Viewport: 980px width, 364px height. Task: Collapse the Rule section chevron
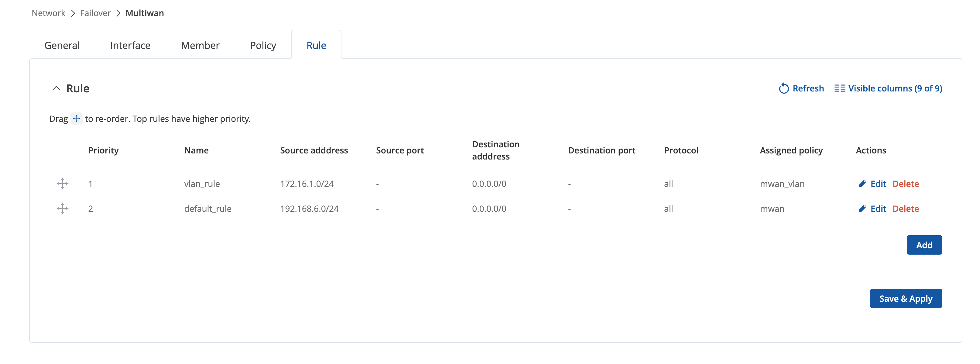coord(56,88)
